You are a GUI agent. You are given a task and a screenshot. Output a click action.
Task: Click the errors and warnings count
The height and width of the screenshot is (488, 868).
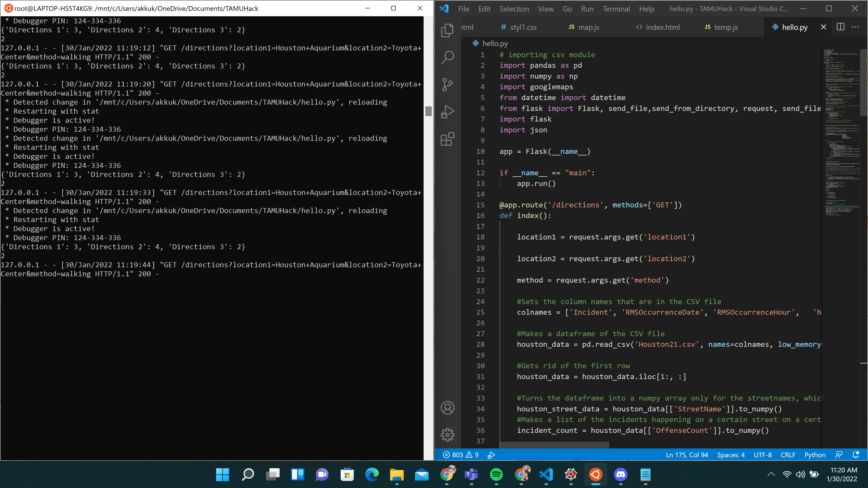click(x=461, y=455)
